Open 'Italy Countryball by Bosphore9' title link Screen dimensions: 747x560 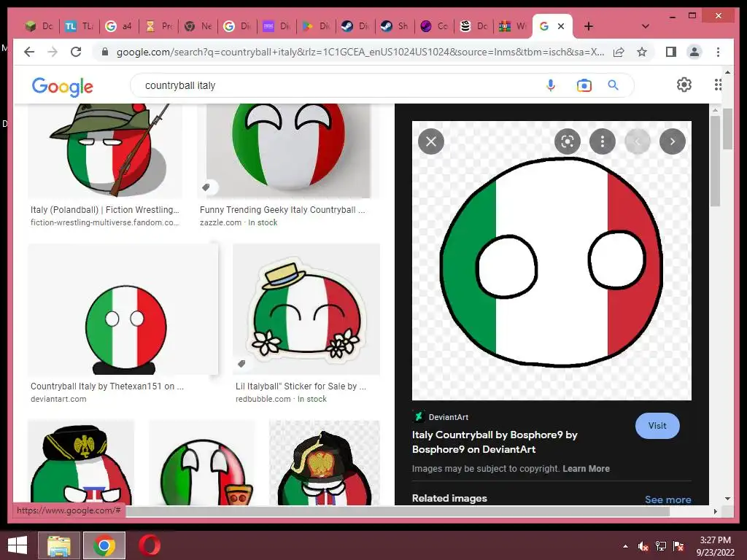495,442
